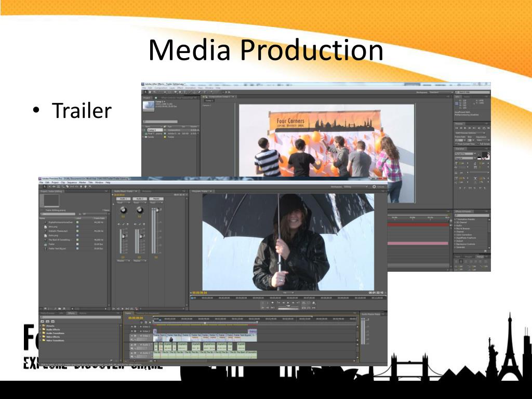The width and height of the screenshot is (532, 399).
Task: Expand Blur & Sharpen effects category
Action: coord(455,229)
